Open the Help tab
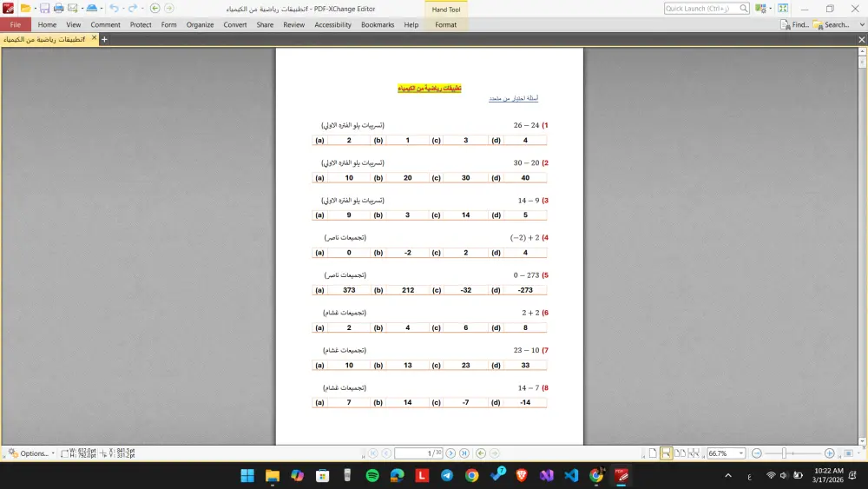The width and height of the screenshot is (868, 489). pos(411,25)
